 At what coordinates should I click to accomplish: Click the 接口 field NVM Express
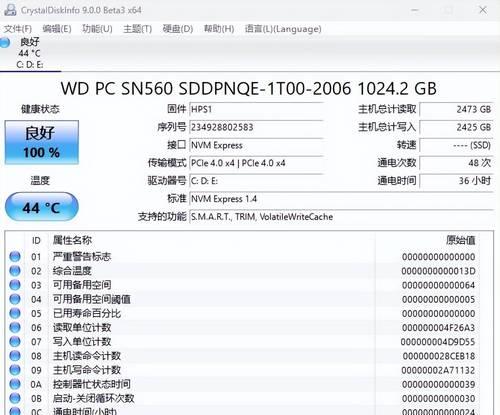[x=256, y=145]
